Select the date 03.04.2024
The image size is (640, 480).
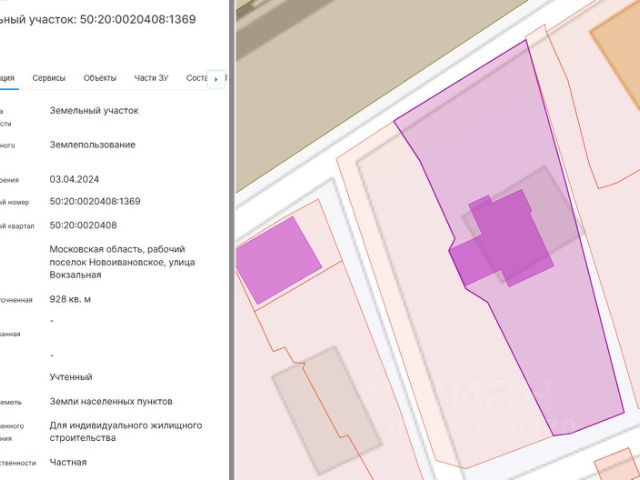pyautogui.click(x=74, y=179)
